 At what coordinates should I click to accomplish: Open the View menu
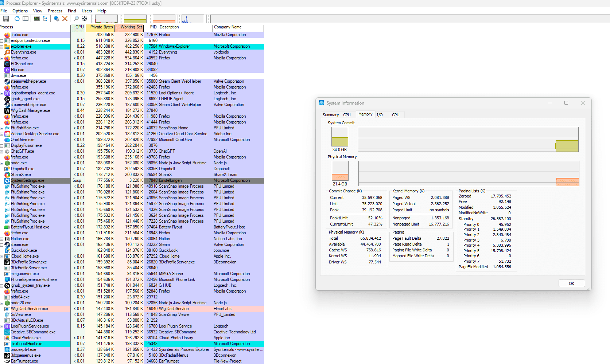38,11
